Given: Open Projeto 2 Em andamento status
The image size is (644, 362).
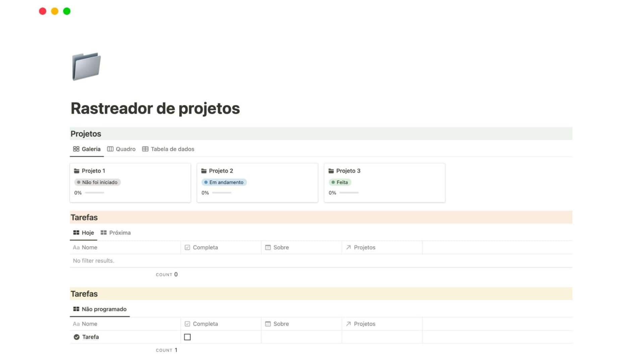Looking at the screenshot, I should (224, 182).
